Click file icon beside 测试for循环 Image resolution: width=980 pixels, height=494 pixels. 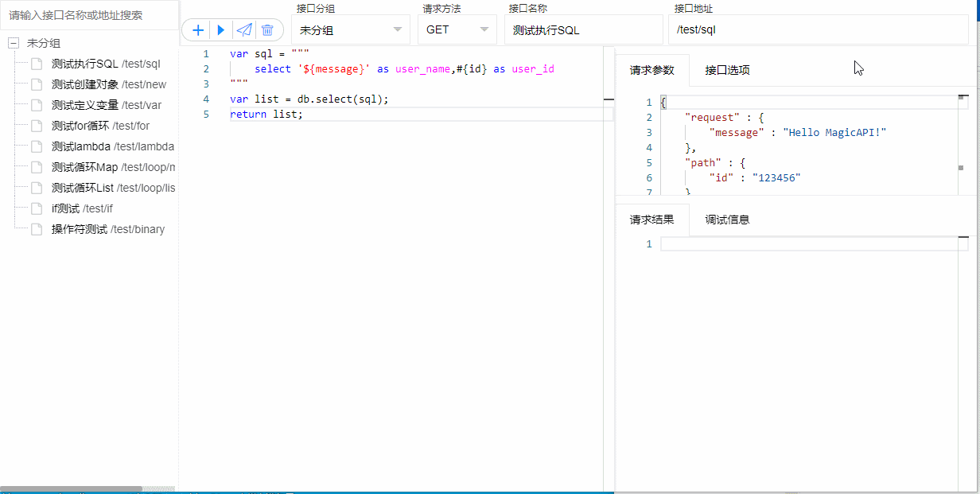pyautogui.click(x=36, y=126)
